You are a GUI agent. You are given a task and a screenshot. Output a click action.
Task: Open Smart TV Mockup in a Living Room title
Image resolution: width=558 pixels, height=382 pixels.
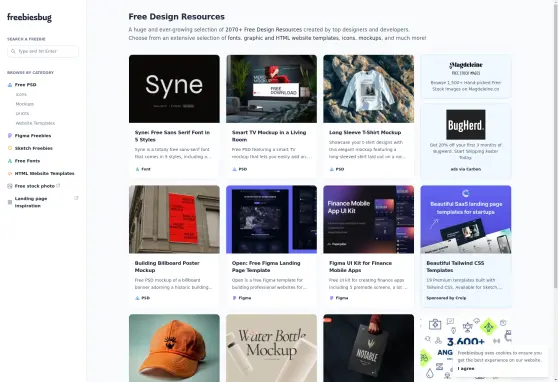point(269,136)
